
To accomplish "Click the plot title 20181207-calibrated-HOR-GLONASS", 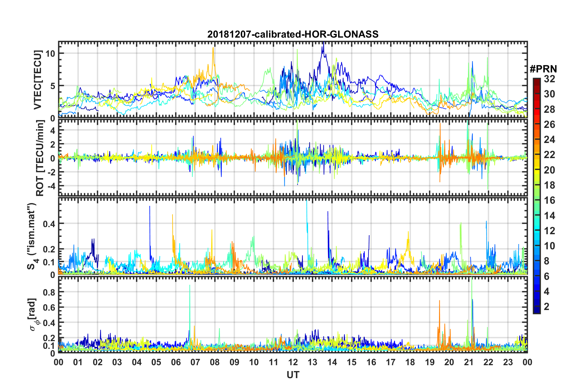I will (293, 34).
